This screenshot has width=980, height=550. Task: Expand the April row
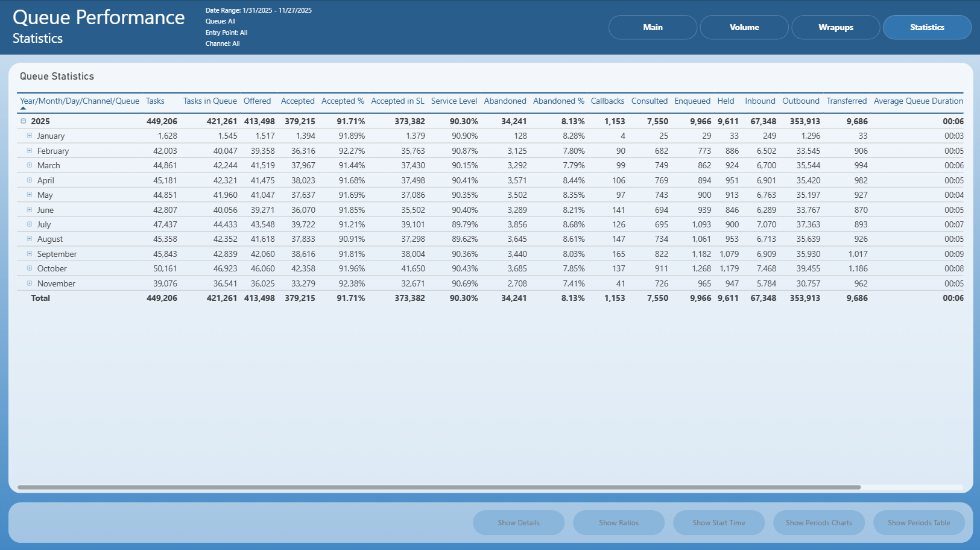coord(29,180)
